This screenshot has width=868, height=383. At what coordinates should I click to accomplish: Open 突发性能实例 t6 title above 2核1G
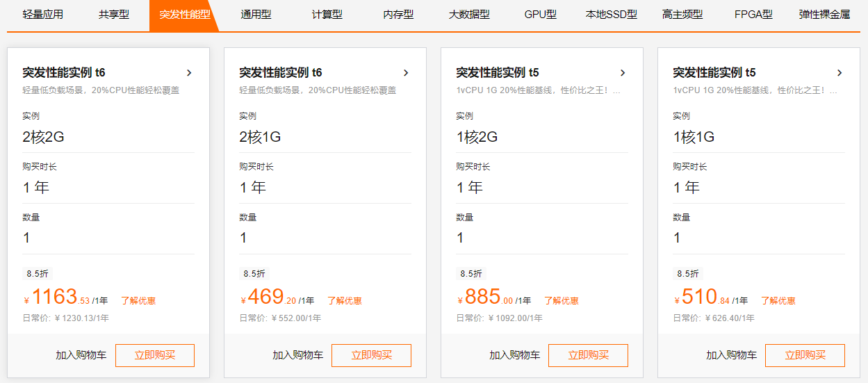pos(281,72)
